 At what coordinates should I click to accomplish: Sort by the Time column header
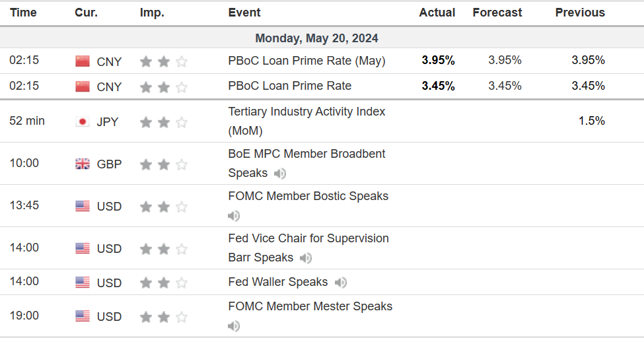pyautogui.click(x=23, y=13)
